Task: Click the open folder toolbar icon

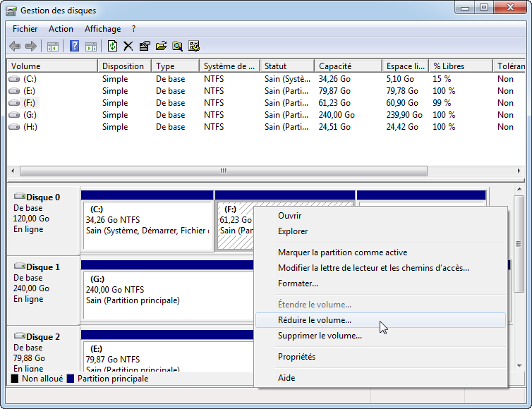Action: pos(161,47)
